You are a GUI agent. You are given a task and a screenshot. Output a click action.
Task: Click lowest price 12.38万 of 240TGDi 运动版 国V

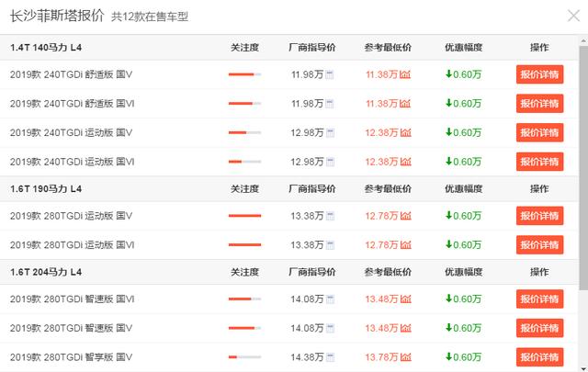click(382, 133)
